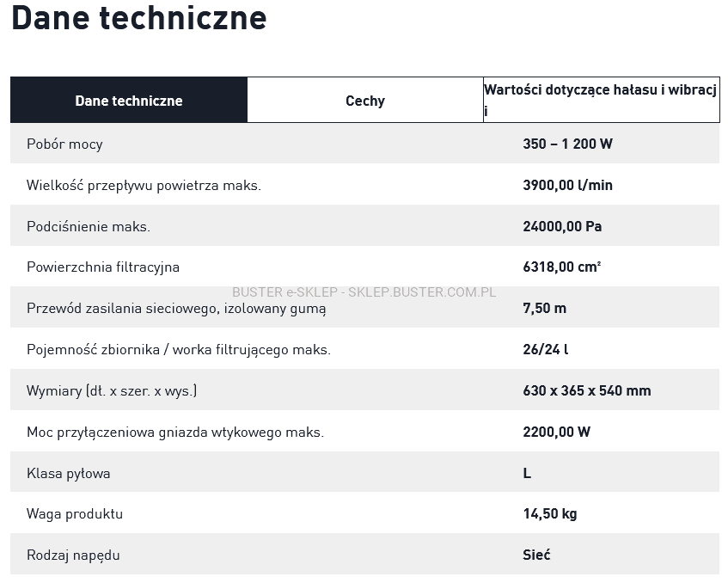Select the 14,50 kg weight value
728x583 pixels.
[549, 513]
